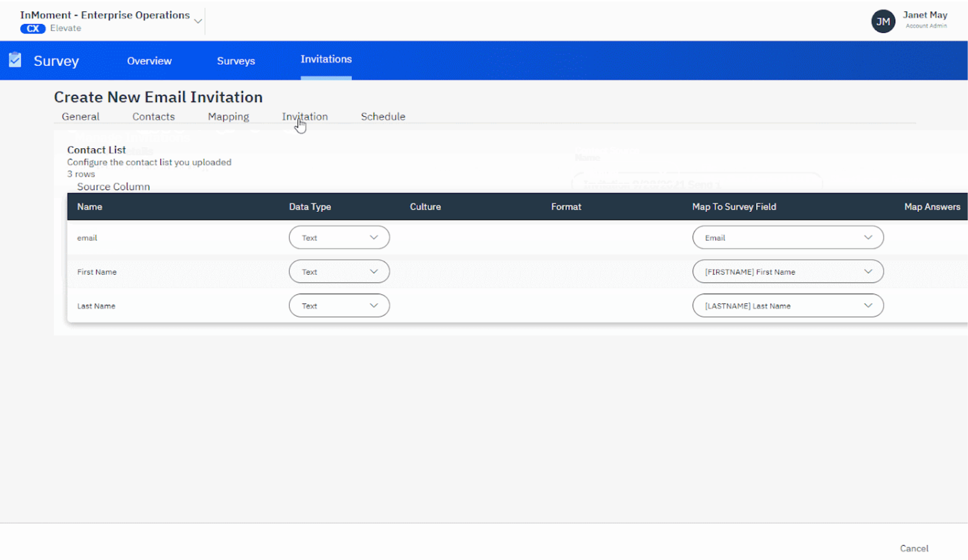Open the [FIRSTNAME] First Name mapping dropdown
Screen dimensions: 968x560
point(788,272)
